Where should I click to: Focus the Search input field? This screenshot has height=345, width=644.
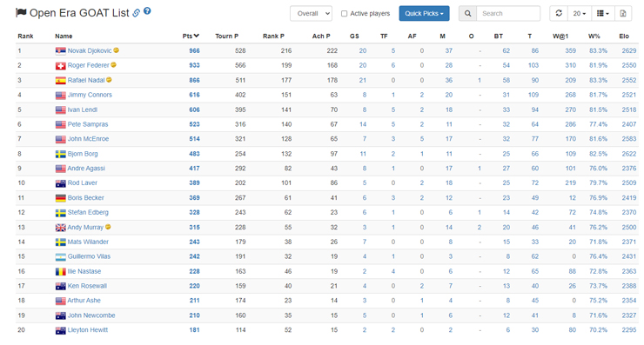tap(508, 14)
